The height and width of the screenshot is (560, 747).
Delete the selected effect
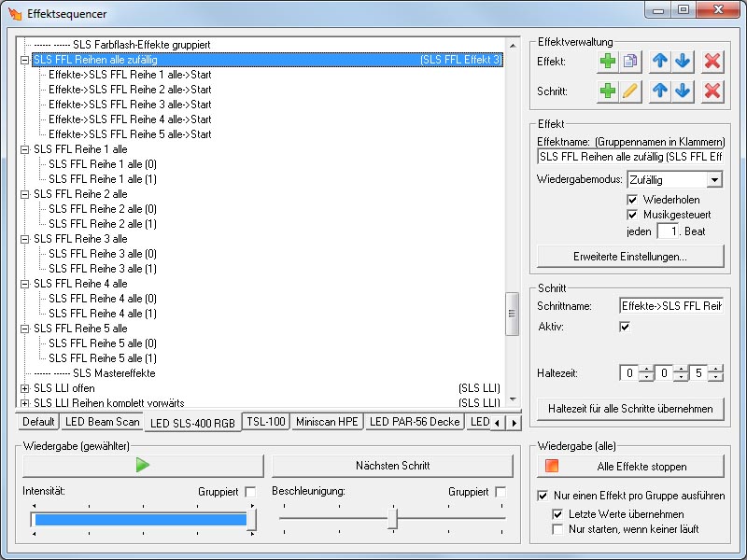(712, 61)
